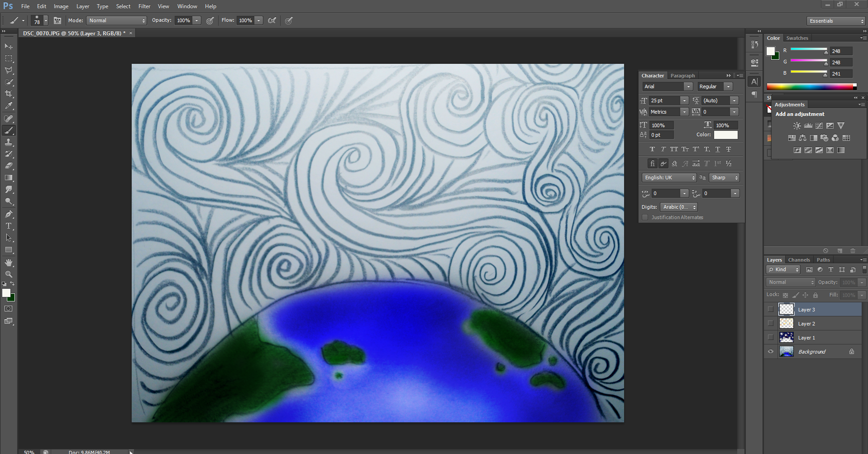Open the Layer menu
The image size is (868, 454).
[x=82, y=6]
